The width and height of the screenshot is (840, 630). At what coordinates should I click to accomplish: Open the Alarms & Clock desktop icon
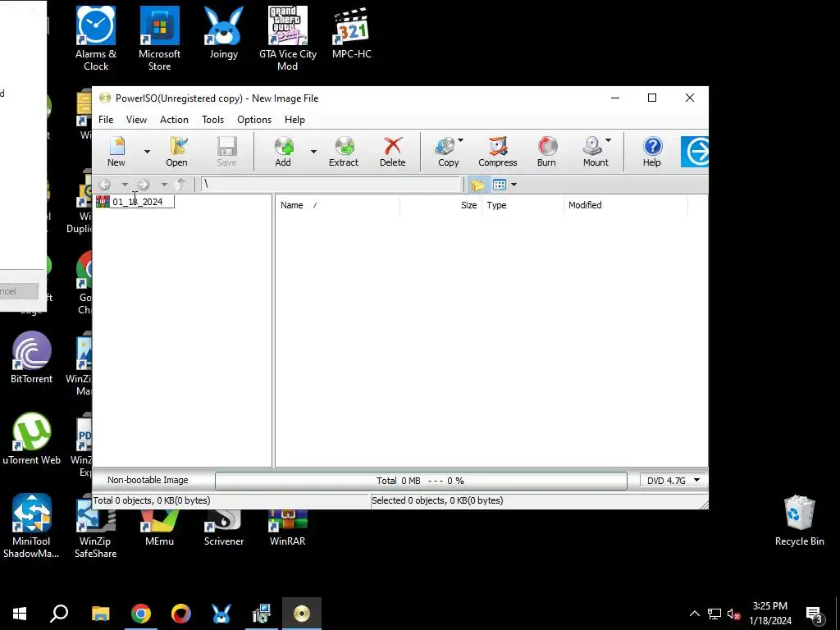click(96, 39)
